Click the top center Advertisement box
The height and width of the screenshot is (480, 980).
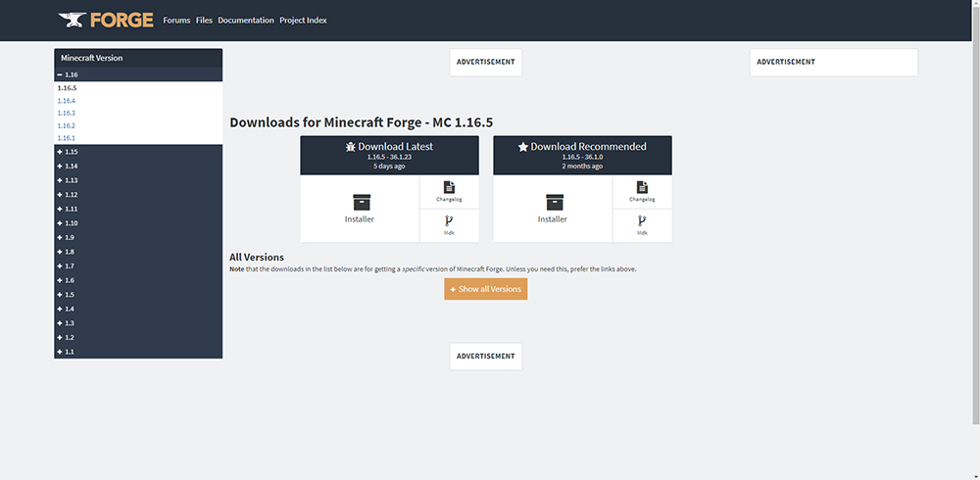(486, 63)
